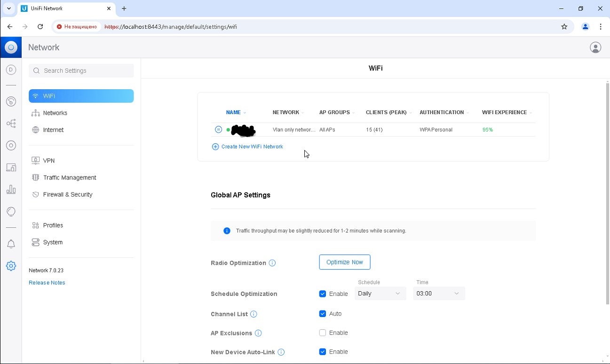610x364 pixels.
Task: Sort by CLIENTS (PEAK) column header
Action: pos(389,112)
